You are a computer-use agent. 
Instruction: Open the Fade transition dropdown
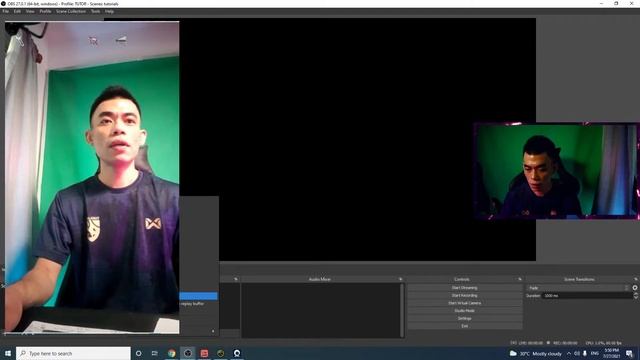578,288
